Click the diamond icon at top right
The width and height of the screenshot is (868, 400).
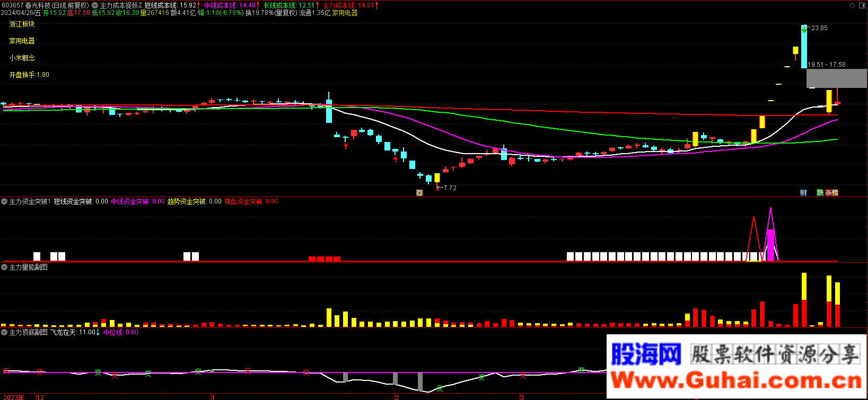coord(853,5)
